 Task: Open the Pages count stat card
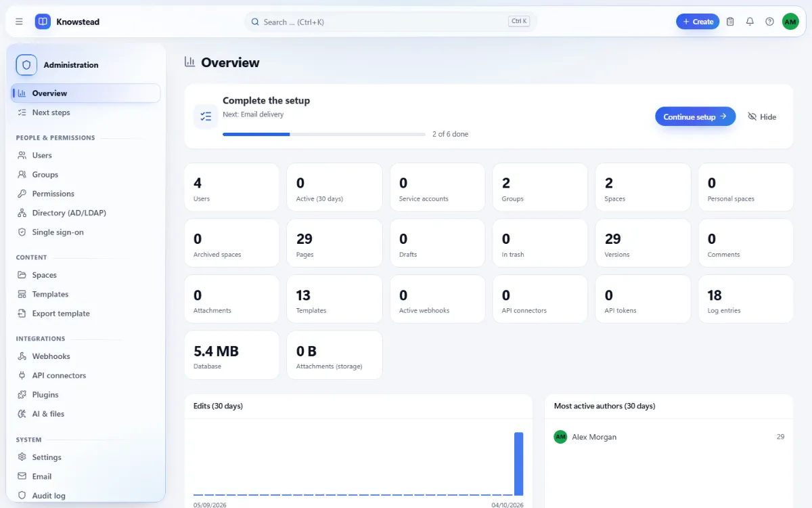[334, 243]
